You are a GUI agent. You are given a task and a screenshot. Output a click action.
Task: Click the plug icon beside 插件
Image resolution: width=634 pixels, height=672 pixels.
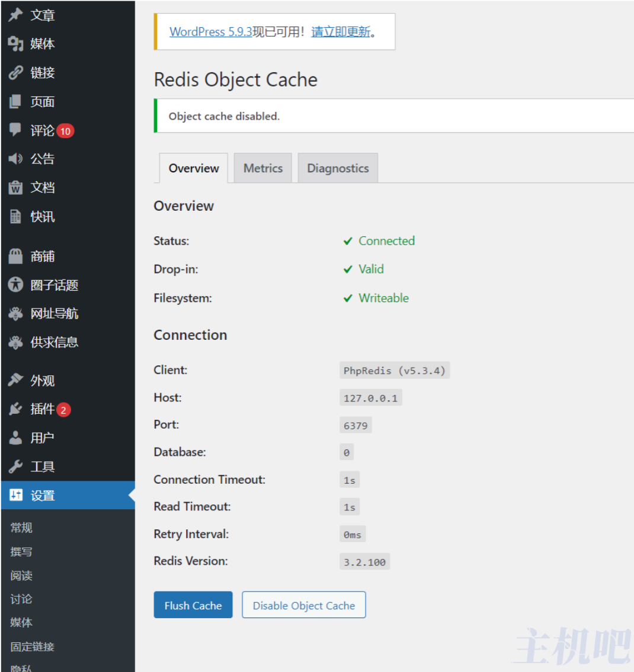[x=15, y=409]
